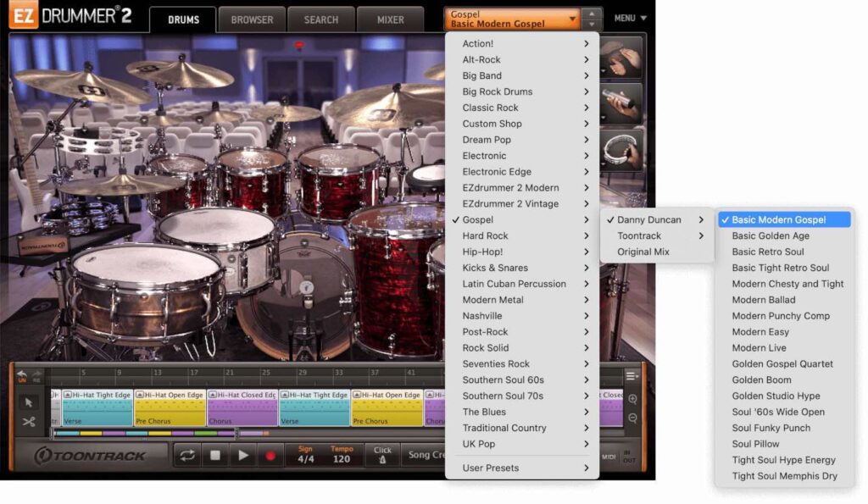Viewport: 868px width, 504px height.
Task: Expand the User Presets submenu
Action: (x=522, y=468)
